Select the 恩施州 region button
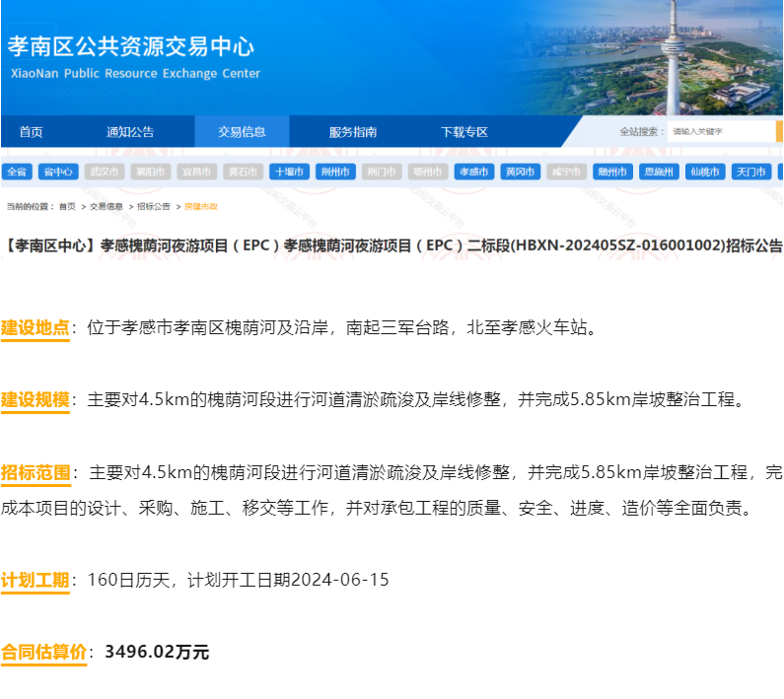The width and height of the screenshot is (784, 699). [x=659, y=172]
